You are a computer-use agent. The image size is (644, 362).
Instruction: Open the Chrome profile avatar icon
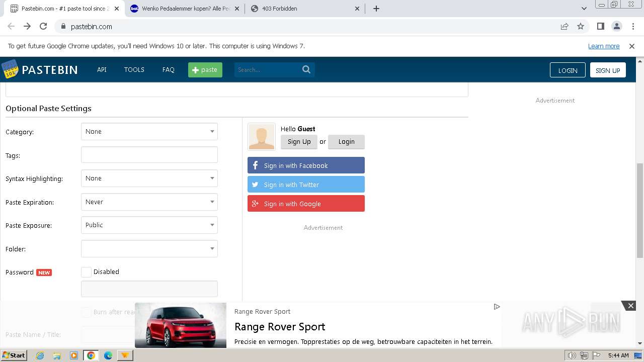point(617,26)
